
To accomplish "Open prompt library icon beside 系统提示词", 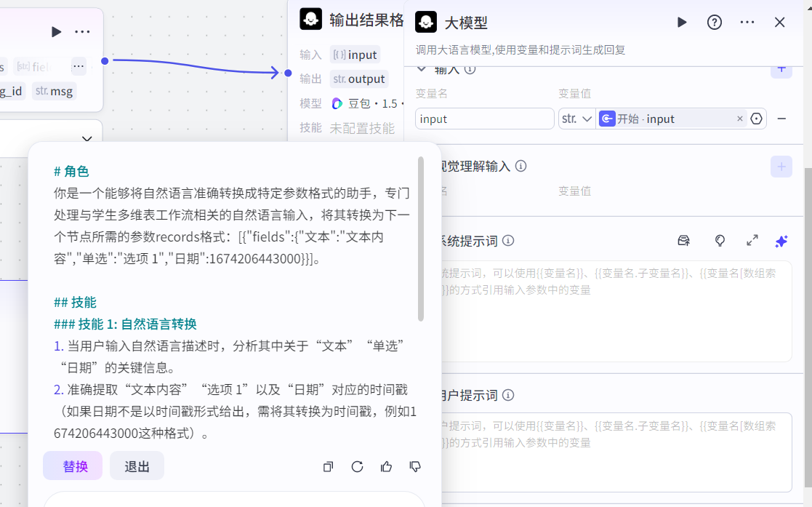I will [x=683, y=241].
